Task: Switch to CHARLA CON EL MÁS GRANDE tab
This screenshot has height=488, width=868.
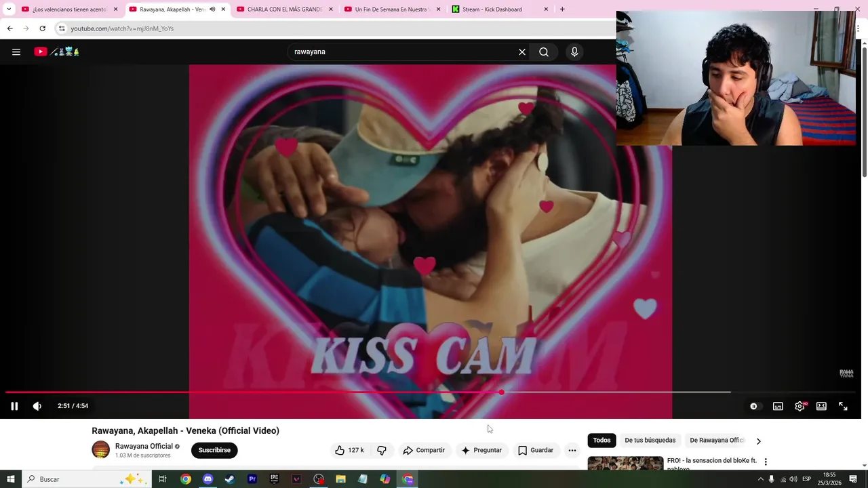Action: point(284,9)
